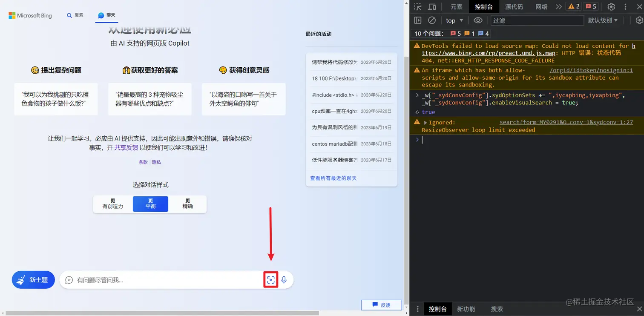Click the chat bubble icon in input box
Image resolution: width=644 pixels, height=316 pixels.
[69, 280]
